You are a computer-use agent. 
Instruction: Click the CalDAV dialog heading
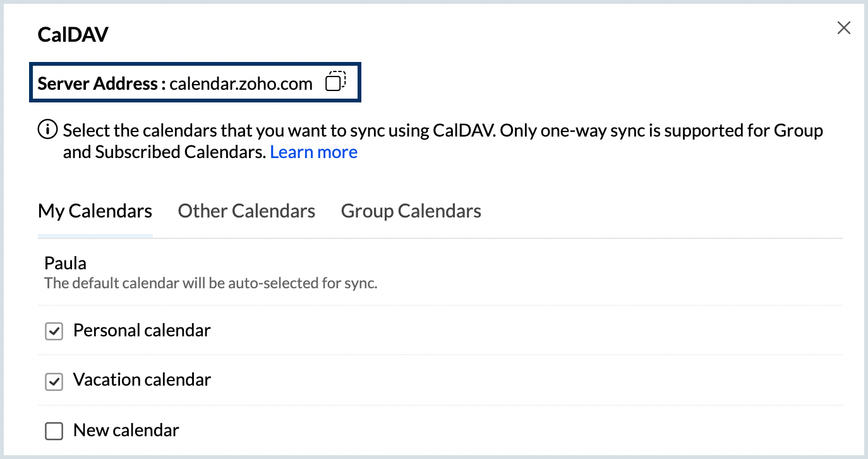(x=73, y=34)
